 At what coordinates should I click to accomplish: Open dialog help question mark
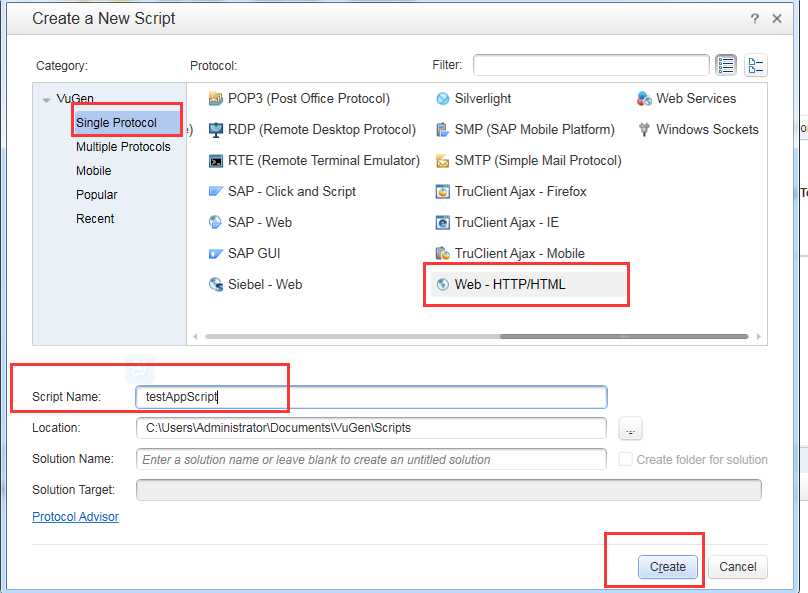pyautogui.click(x=754, y=19)
